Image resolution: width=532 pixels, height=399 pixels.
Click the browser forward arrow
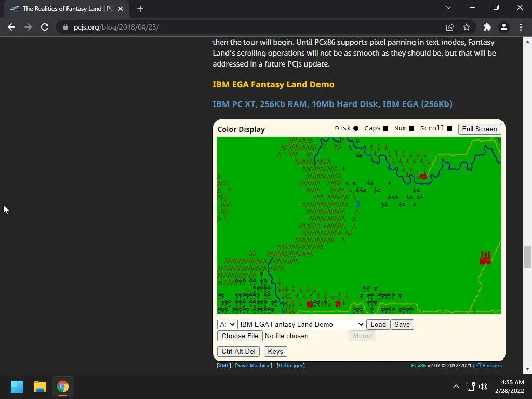click(28, 27)
